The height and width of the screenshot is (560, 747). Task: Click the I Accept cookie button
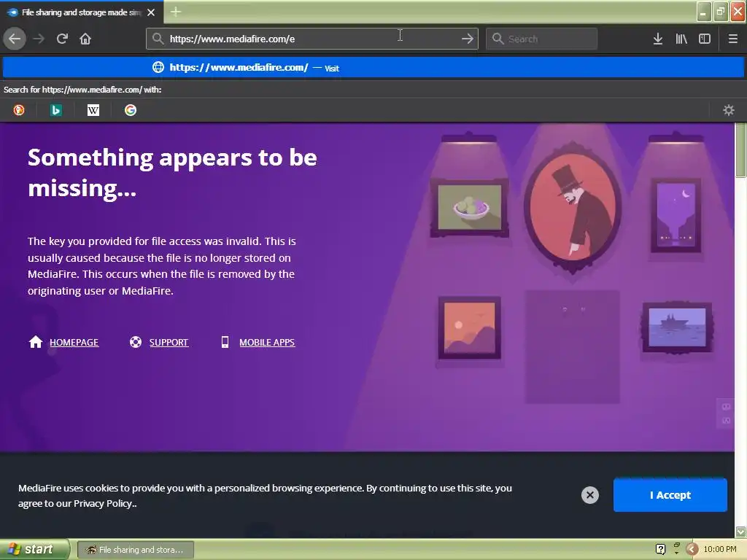tap(670, 495)
